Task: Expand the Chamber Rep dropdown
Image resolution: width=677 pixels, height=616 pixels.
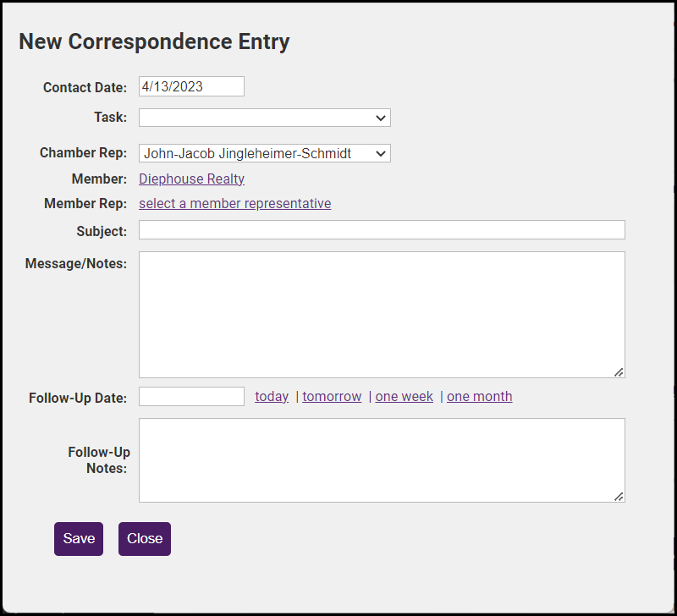Action: [264, 153]
